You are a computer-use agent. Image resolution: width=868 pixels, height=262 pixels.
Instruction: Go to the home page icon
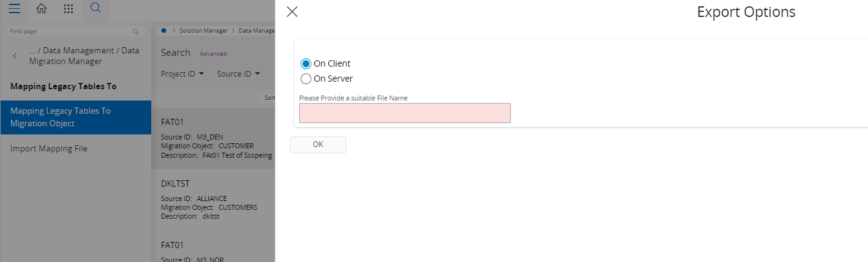[x=41, y=9]
